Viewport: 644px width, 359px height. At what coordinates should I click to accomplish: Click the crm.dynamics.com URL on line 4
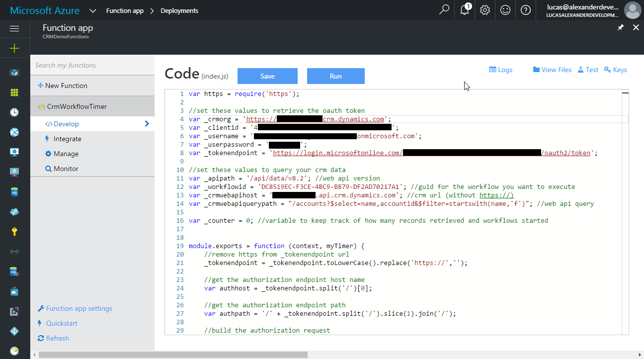(x=315, y=119)
